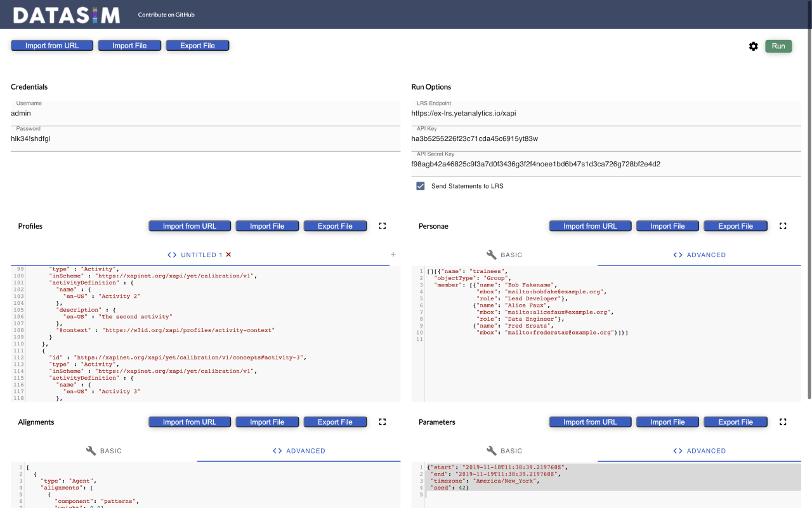The image size is (812, 508).
Task: Expand the Alignments editor to fullscreen
Action: tap(383, 422)
